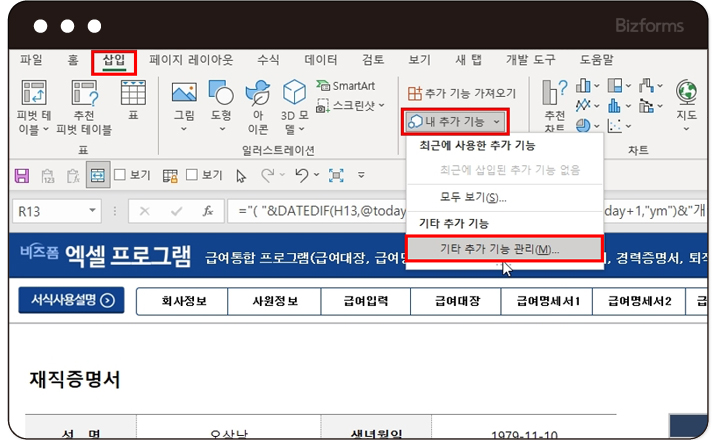Click the combo chart icon

pos(647,106)
